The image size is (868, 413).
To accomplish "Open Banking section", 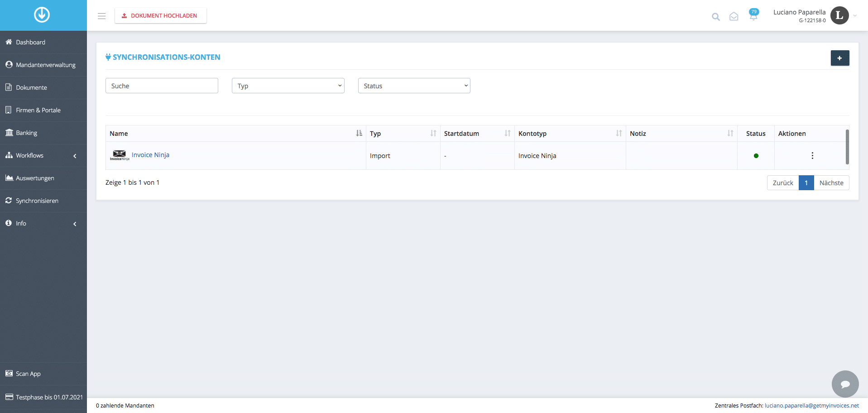I will point(43,133).
